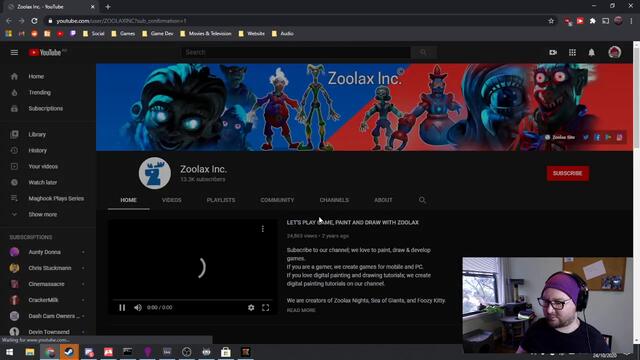
Task: Open the Social bookmarks folder
Action: point(93,33)
